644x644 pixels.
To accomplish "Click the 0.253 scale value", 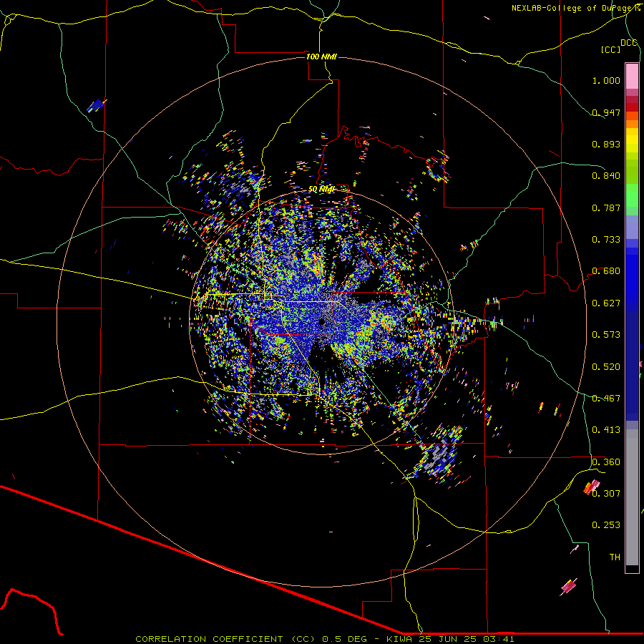I will tap(606, 525).
